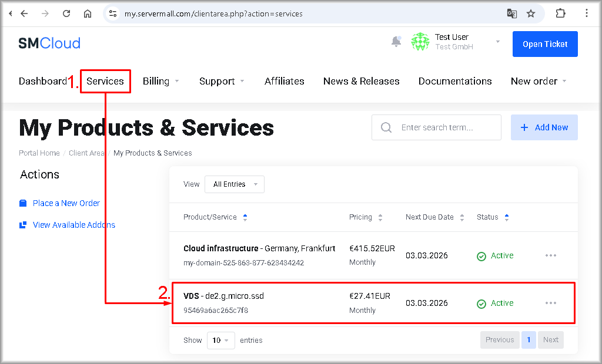Click the browser reload icon
This screenshot has height=364, width=602.
pyautogui.click(x=66, y=14)
